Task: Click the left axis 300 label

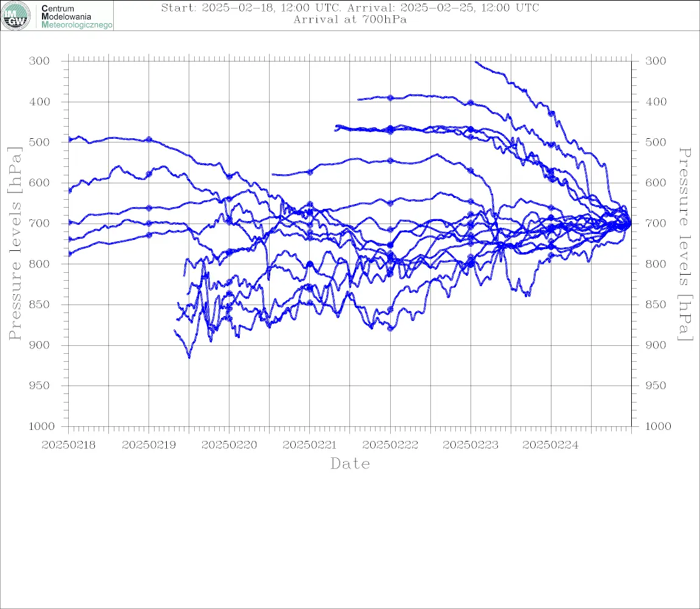Action: point(40,61)
